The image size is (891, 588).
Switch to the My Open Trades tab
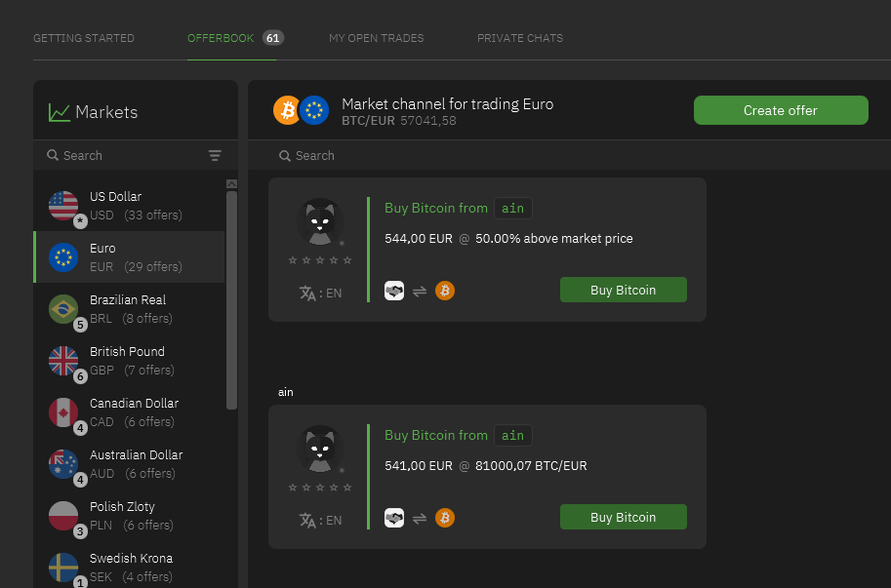coord(376,38)
